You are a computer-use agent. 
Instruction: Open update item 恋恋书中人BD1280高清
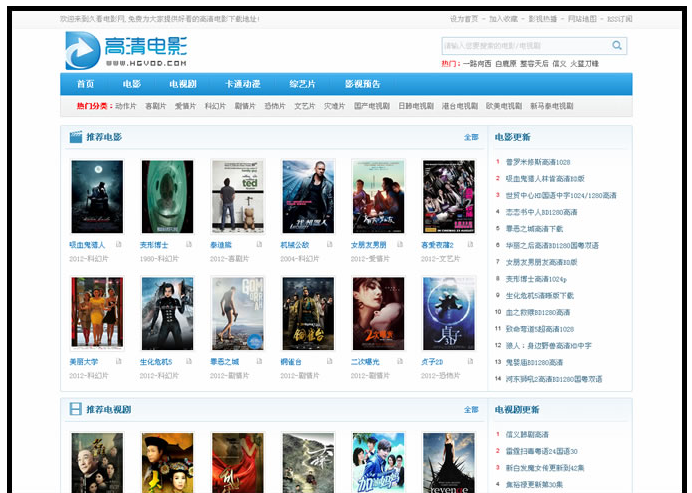coord(542,212)
